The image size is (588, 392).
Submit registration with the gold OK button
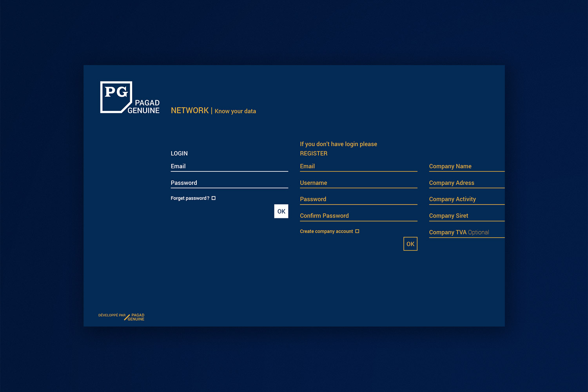point(410,244)
